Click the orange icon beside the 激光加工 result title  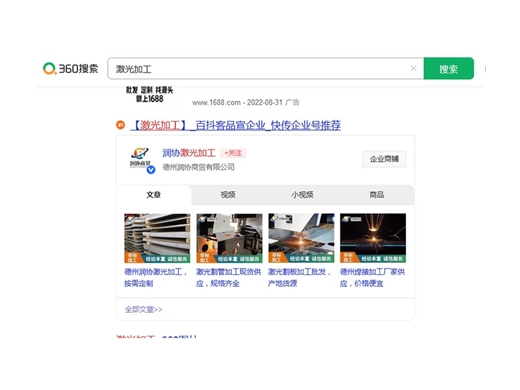click(x=120, y=125)
